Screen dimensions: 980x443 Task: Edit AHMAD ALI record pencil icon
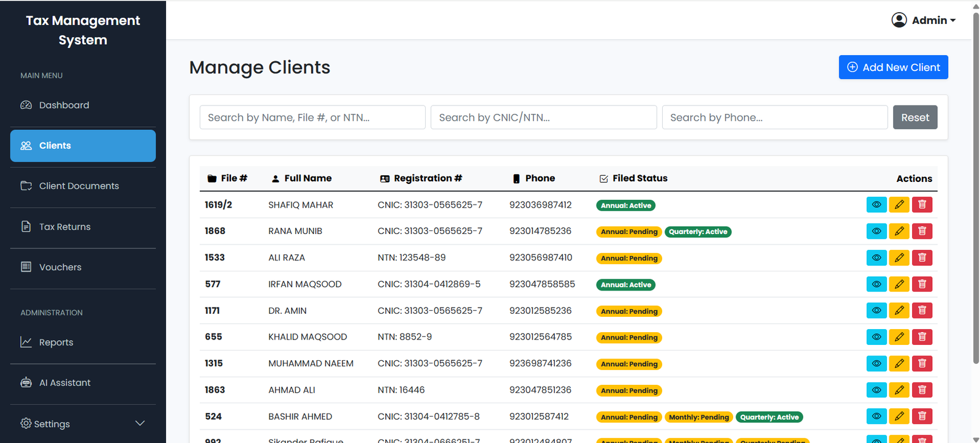click(x=899, y=390)
